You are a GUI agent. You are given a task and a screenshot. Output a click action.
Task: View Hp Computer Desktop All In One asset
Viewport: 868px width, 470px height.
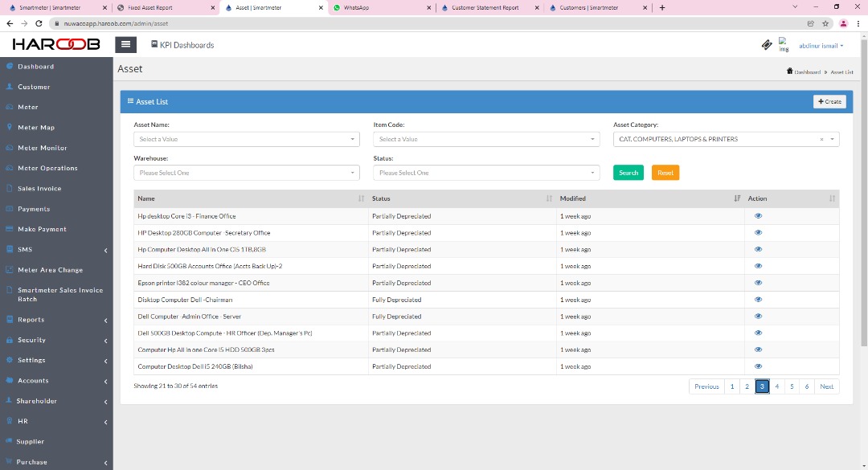759,249
